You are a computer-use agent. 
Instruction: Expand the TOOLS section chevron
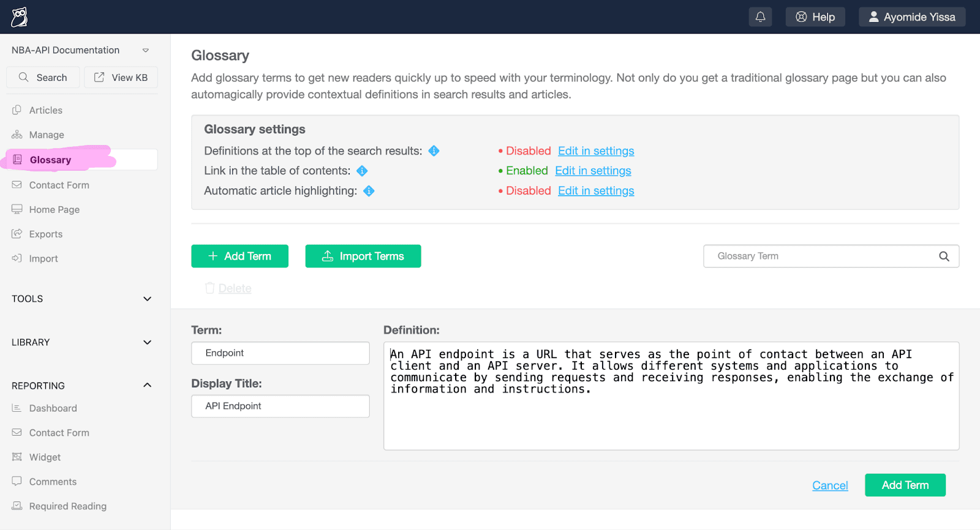(147, 299)
